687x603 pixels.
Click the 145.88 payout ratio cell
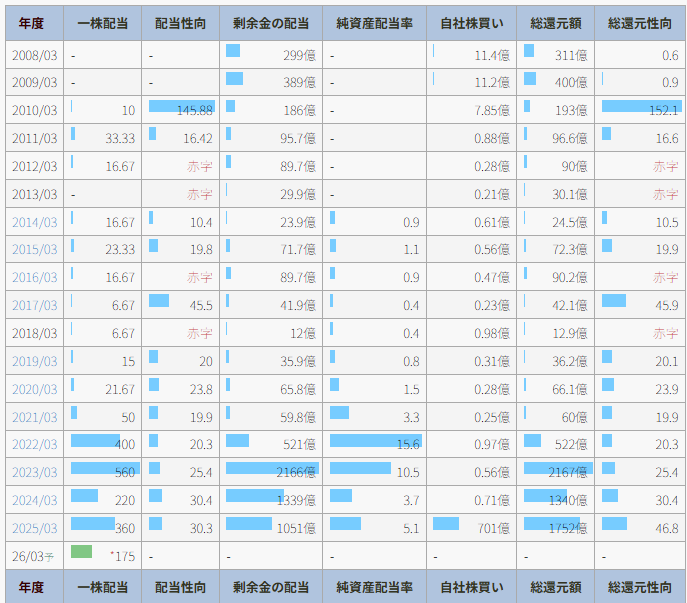(x=180, y=110)
